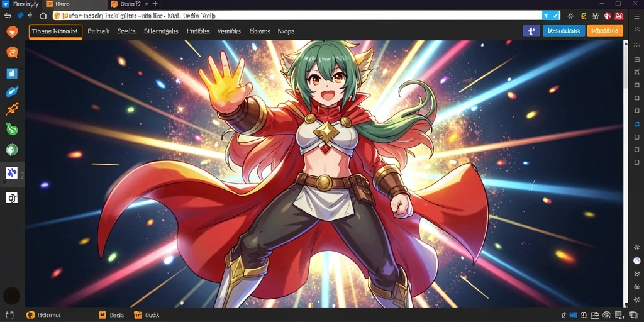Image resolution: width=644 pixels, height=322 pixels.
Task: Select the orange sword icon in left sidebar
Action: tap(13, 109)
